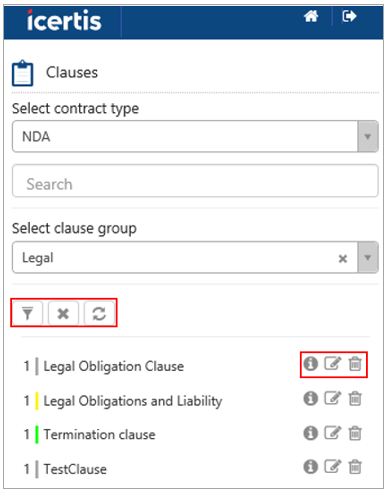Clear filters with the X button
This screenshot has width=388, height=495.
tap(63, 313)
